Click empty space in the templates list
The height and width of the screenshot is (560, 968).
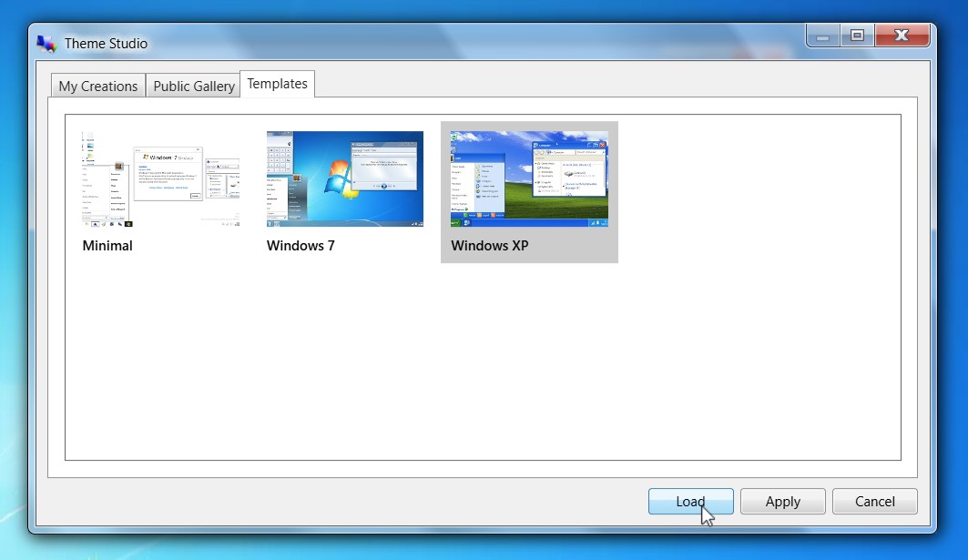[x=483, y=364]
